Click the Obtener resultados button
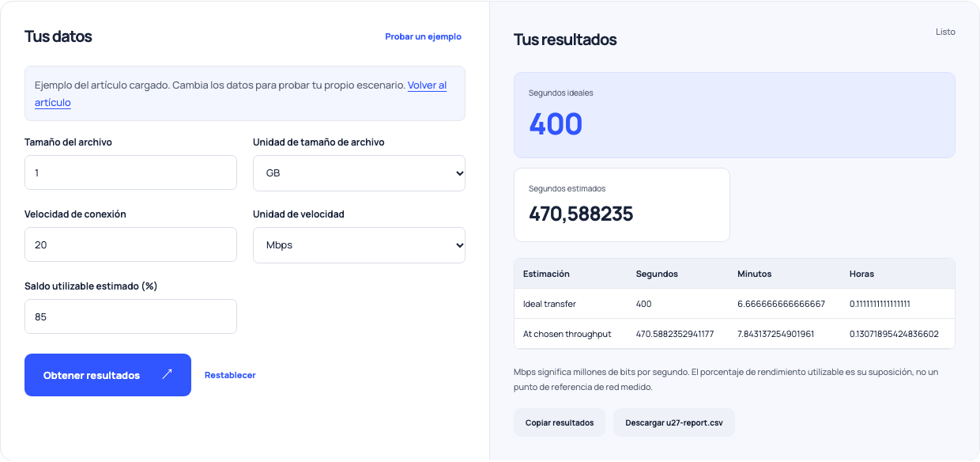 pyautogui.click(x=107, y=375)
